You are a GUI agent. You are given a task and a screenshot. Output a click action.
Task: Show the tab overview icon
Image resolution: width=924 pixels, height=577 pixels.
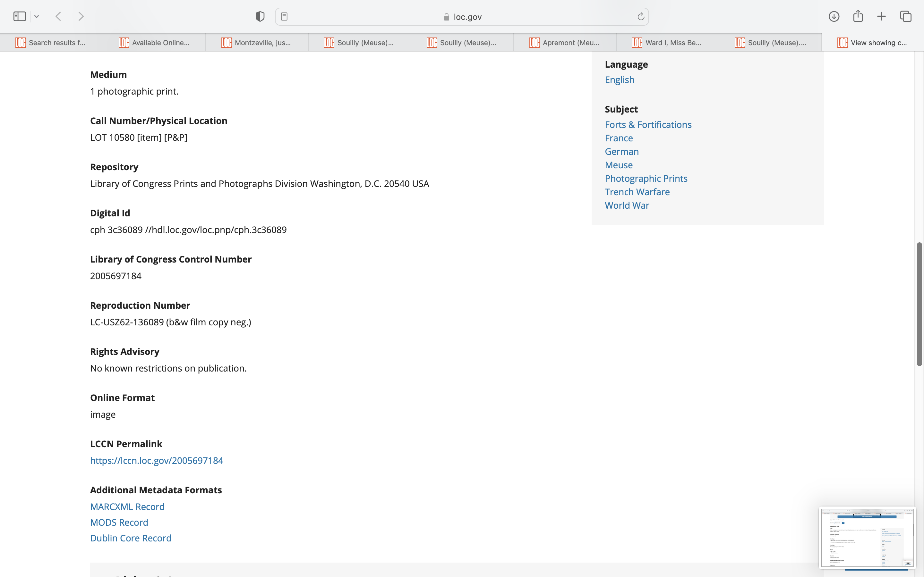coord(906,16)
